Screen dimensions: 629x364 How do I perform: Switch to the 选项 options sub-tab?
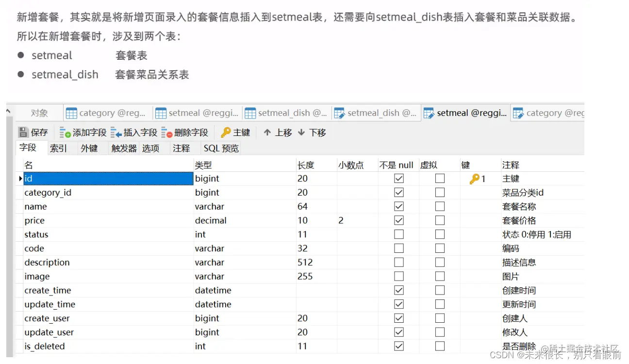150,148
